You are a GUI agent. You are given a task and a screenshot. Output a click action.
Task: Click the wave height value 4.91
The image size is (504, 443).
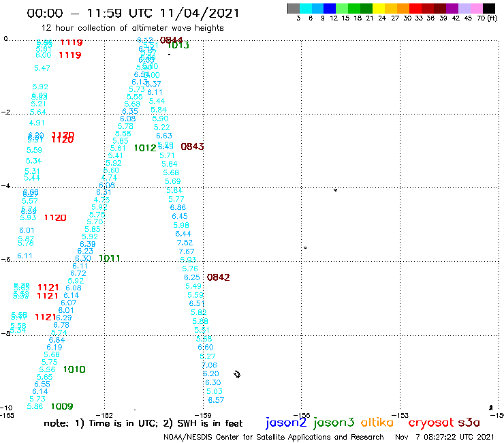tap(37, 123)
